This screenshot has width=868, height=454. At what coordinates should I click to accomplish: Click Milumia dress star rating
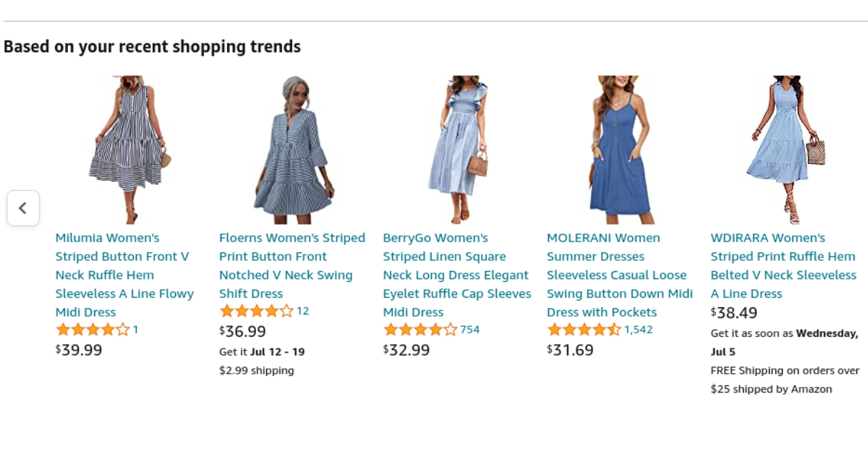coord(93,330)
